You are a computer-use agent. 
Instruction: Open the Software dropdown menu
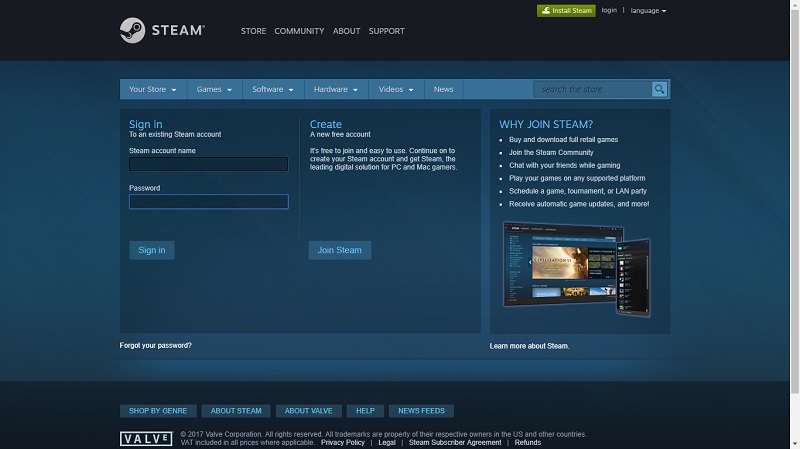tap(273, 89)
